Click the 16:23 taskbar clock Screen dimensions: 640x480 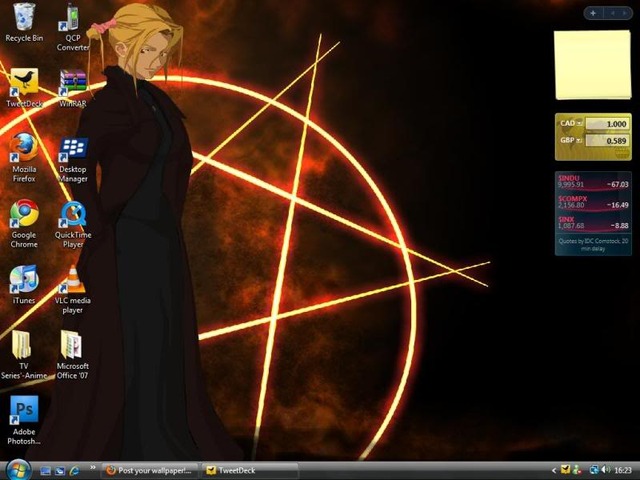click(x=623, y=471)
